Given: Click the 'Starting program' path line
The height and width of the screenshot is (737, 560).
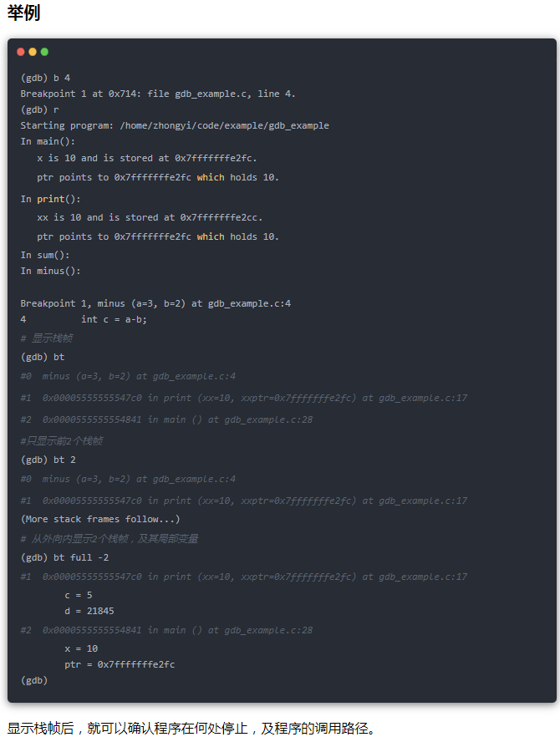Looking at the screenshot, I should click(x=175, y=125).
